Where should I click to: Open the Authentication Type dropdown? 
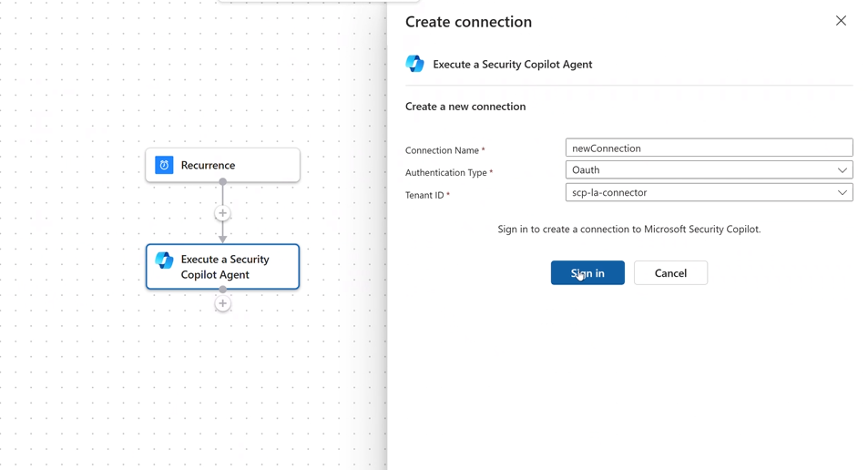tap(710, 170)
